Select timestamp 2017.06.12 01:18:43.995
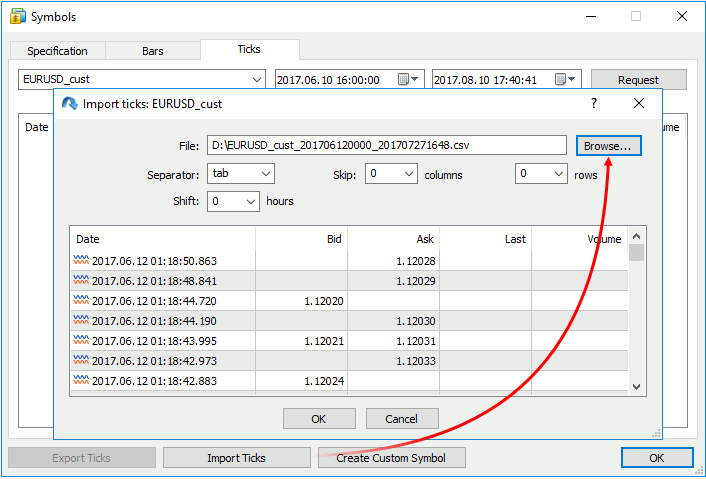706x479 pixels. pos(154,341)
